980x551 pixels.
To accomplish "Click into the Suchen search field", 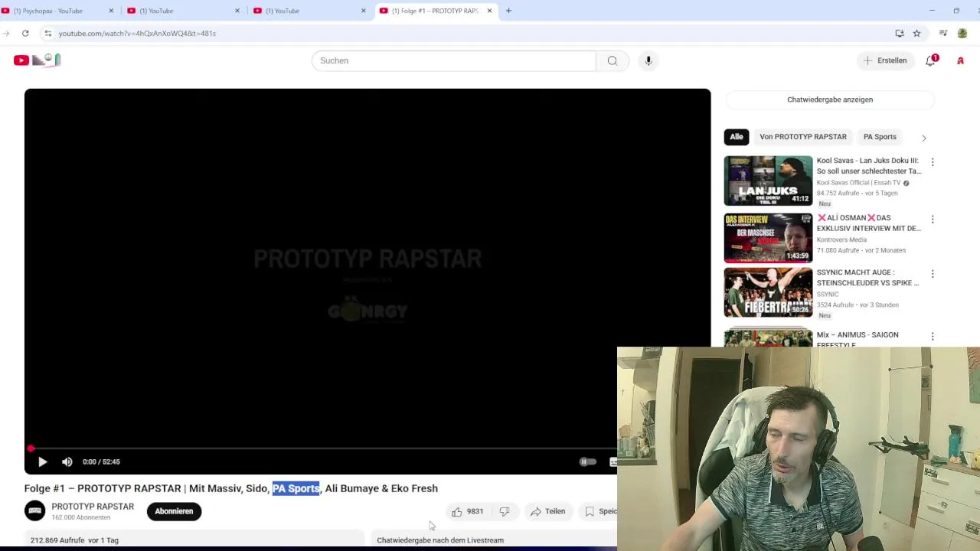I will pyautogui.click(x=453, y=60).
